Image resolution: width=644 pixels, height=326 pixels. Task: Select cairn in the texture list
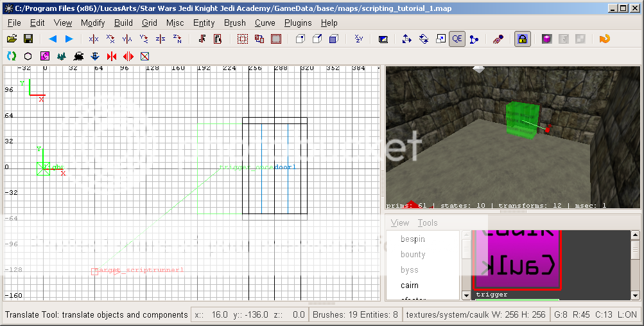[x=410, y=285]
